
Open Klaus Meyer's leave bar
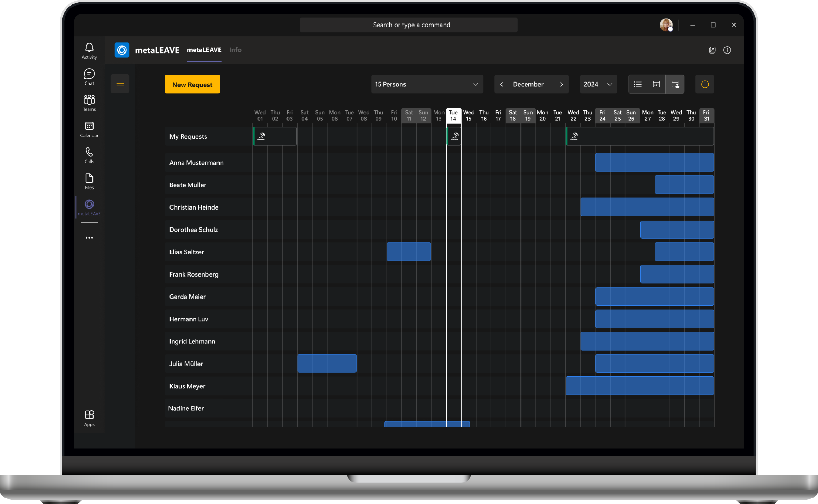click(x=640, y=386)
